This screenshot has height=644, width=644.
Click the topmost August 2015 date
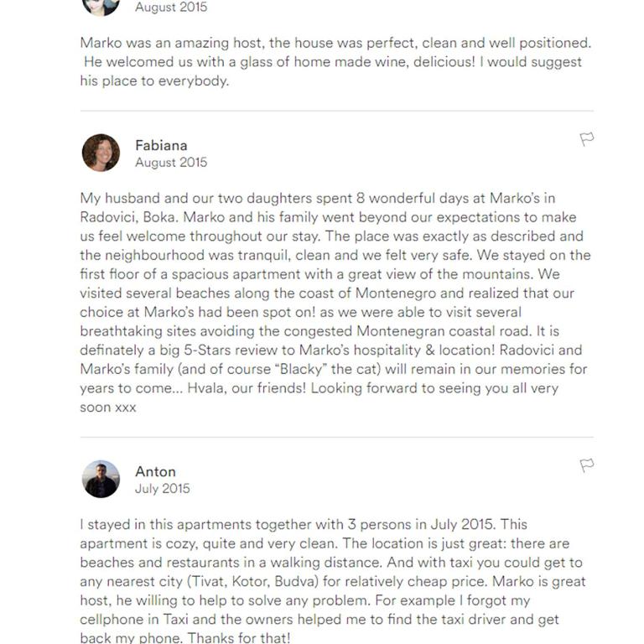pyautogui.click(x=171, y=7)
